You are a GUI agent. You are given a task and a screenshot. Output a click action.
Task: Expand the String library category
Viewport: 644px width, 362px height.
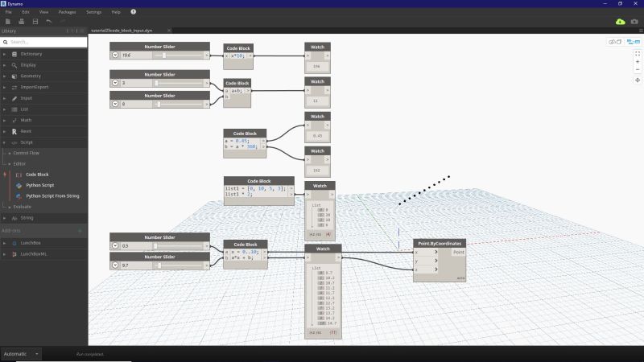tap(5, 218)
